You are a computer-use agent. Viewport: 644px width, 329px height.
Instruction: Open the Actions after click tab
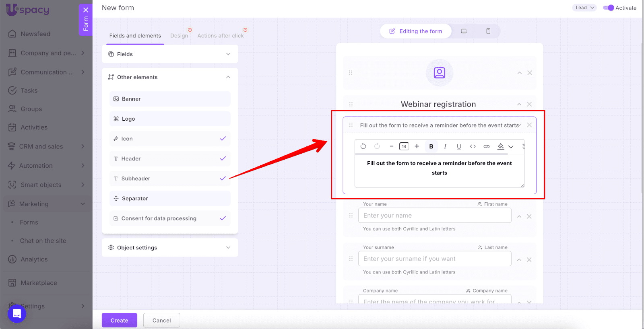point(221,36)
